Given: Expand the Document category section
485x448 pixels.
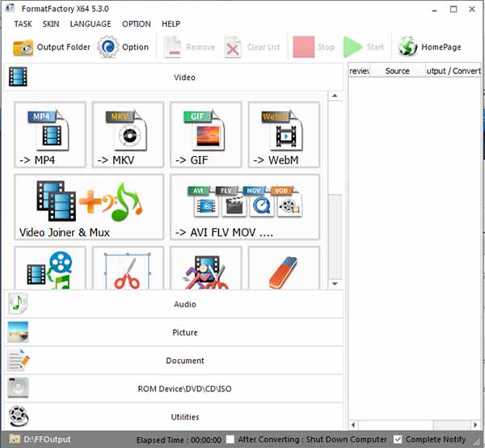Looking at the screenshot, I should click(x=174, y=361).
